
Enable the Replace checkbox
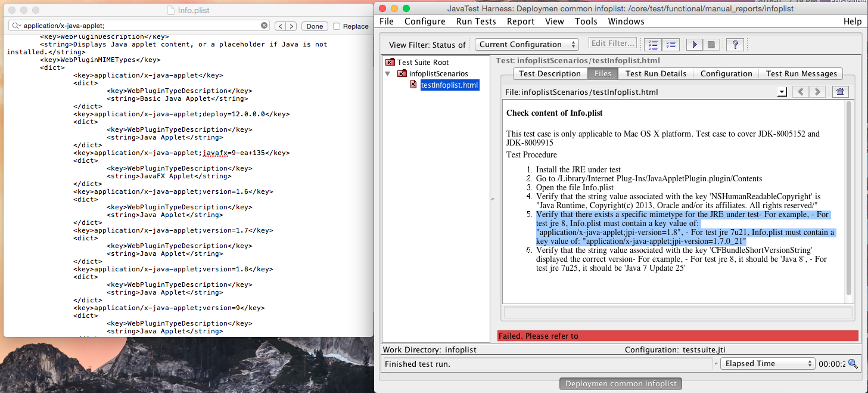[337, 26]
